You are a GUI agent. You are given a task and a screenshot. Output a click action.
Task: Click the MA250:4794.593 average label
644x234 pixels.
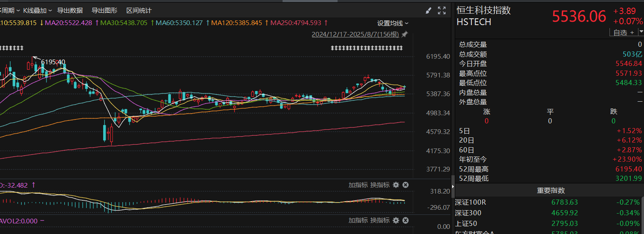(x=296, y=23)
